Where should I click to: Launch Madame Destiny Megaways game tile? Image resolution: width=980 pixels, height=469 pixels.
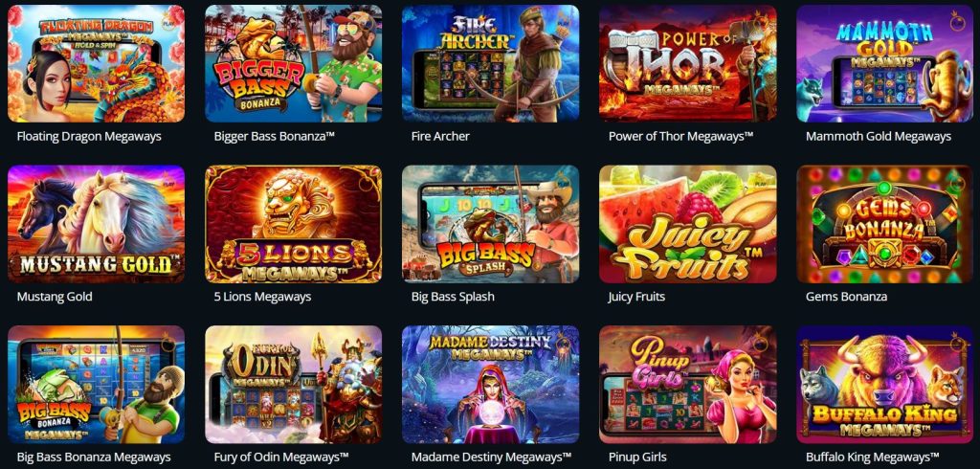pos(491,385)
